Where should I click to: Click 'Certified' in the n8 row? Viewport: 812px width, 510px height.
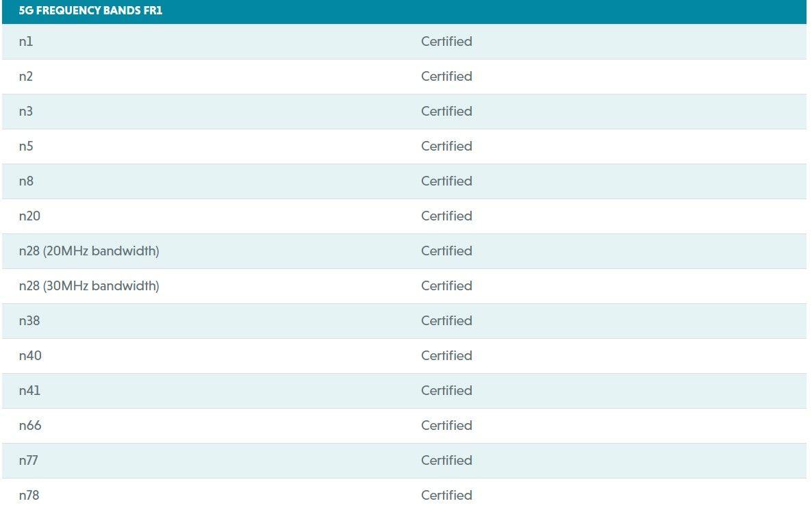pyautogui.click(x=446, y=181)
